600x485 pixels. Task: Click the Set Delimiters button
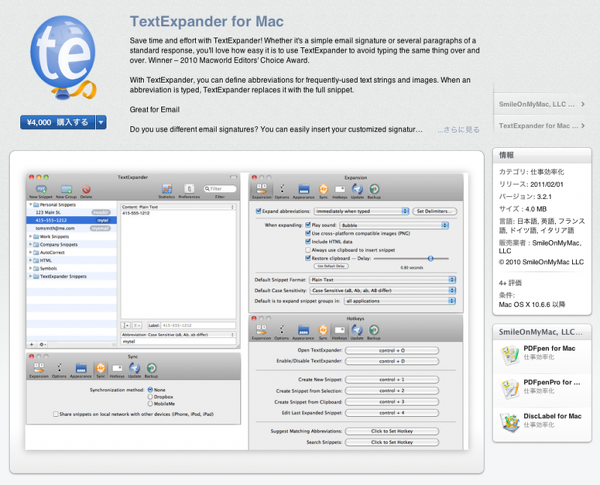(x=434, y=211)
